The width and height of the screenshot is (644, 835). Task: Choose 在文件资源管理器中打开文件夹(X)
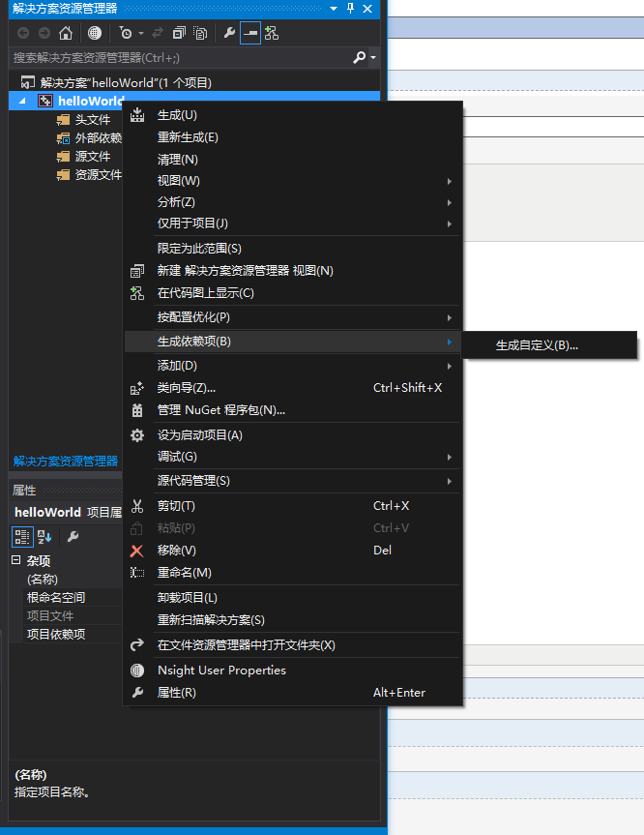point(292,645)
